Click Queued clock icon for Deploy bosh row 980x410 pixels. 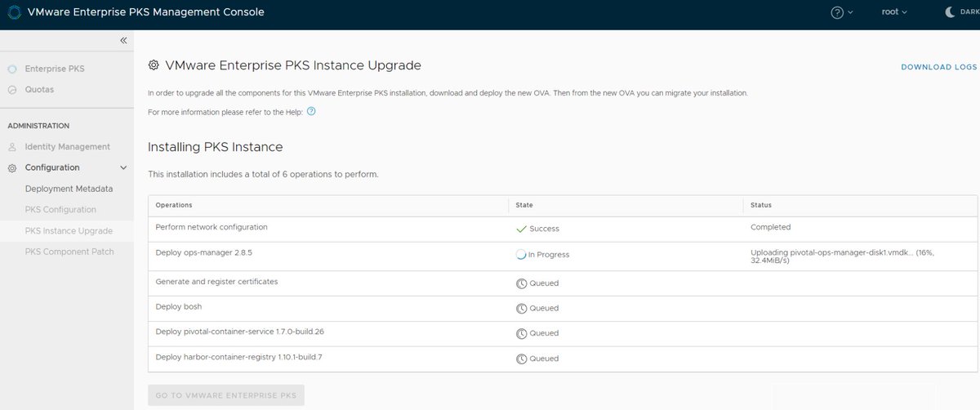pos(521,309)
